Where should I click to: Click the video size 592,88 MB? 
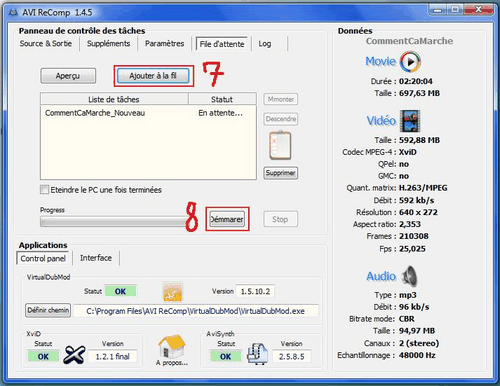[x=419, y=140]
